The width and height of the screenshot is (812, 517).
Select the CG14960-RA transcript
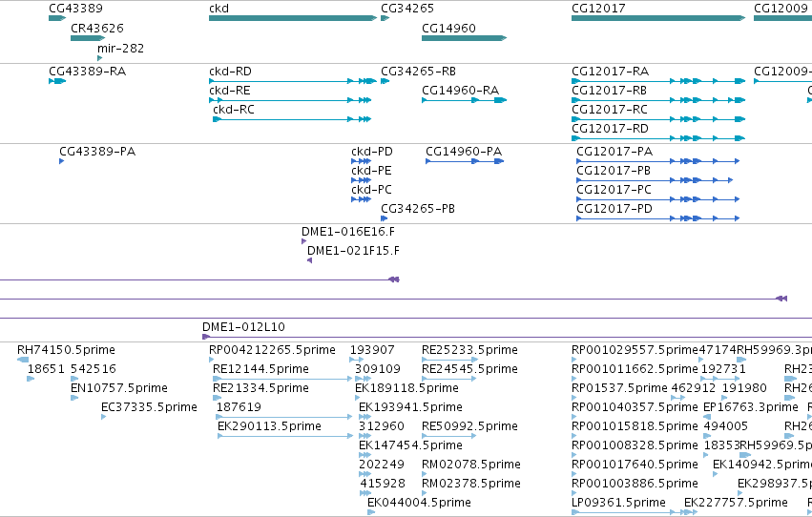(464, 100)
